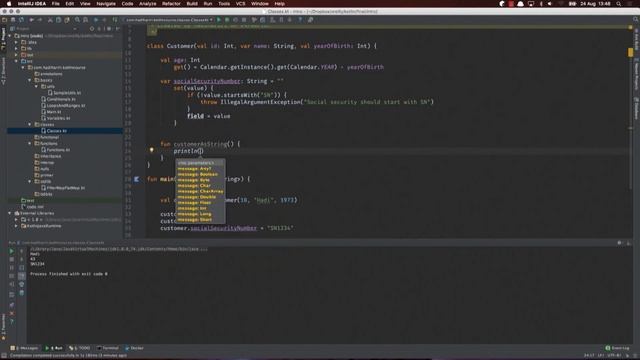
Task: Click the green Rerun icon in Run panel
Action: pyautogui.click(x=11, y=251)
